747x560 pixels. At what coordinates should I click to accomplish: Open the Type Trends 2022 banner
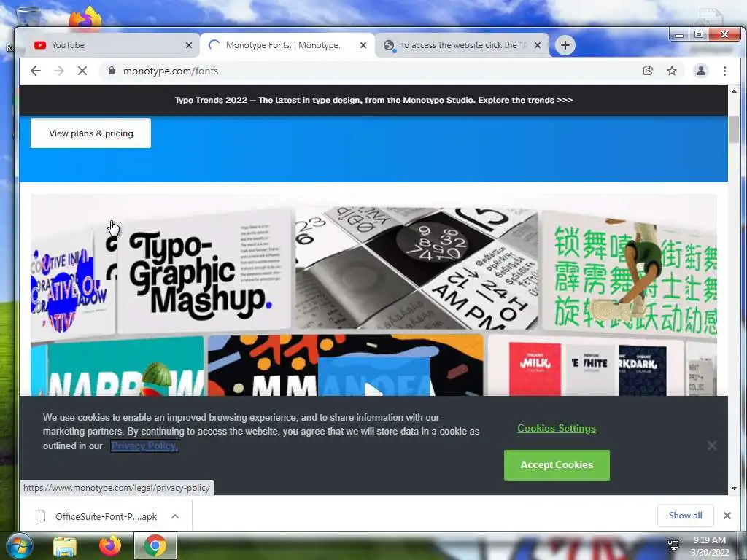pyautogui.click(x=373, y=100)
